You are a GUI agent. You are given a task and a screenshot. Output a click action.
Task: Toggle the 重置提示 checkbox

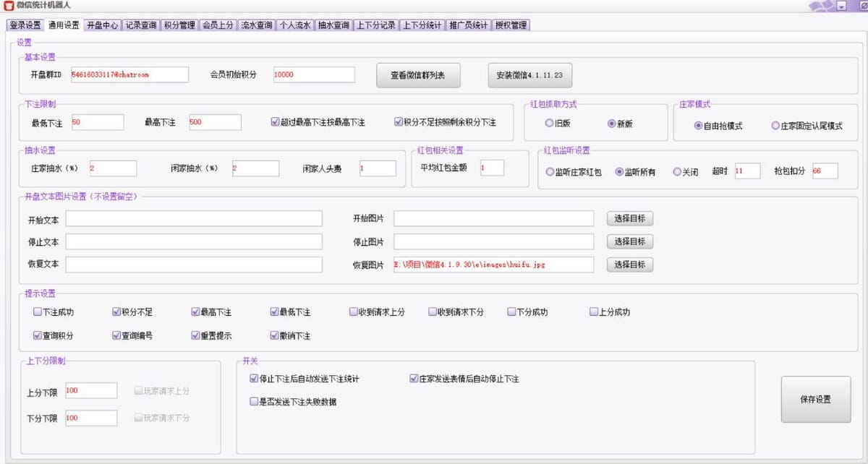[210, 336]
